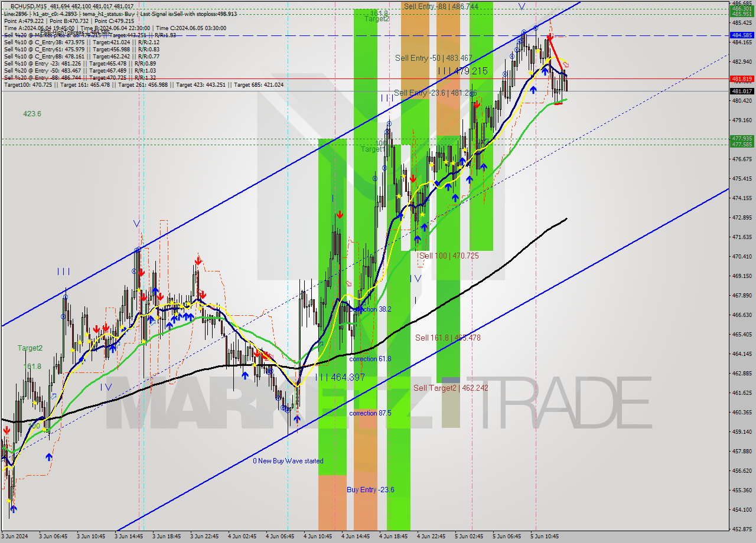The image size is (756, 543).
Task: Click the '3 Jun 18:45' time axis label
Action: click(167, 537)
